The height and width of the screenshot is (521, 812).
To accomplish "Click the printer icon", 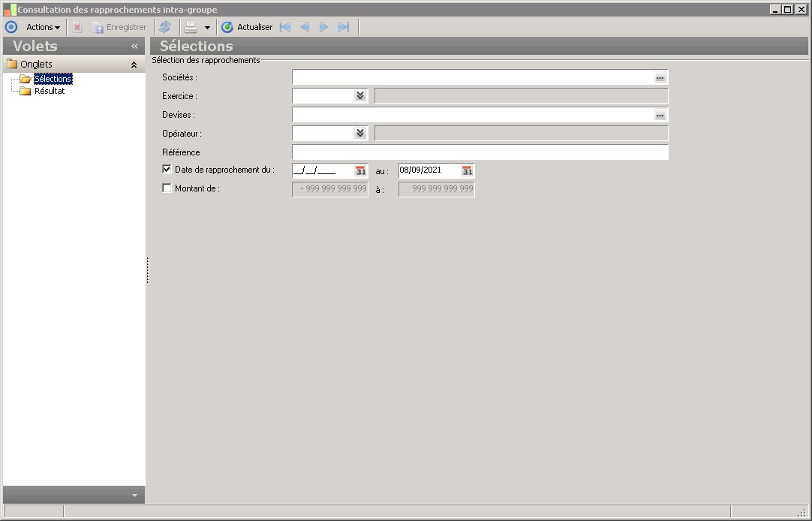I will click(191, 27).
